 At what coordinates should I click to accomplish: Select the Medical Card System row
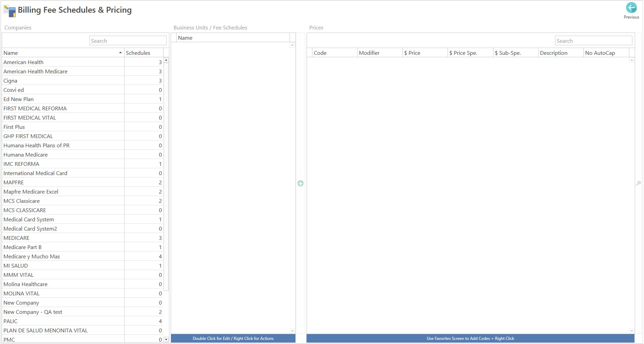click(83, 219)
